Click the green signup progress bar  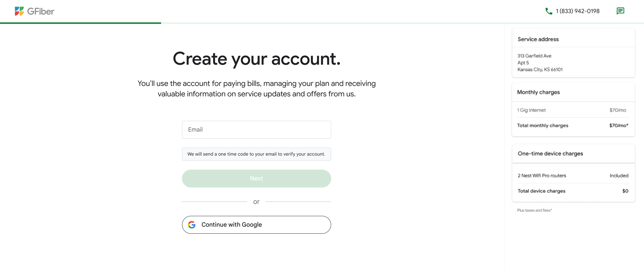[x=81, y=23]
